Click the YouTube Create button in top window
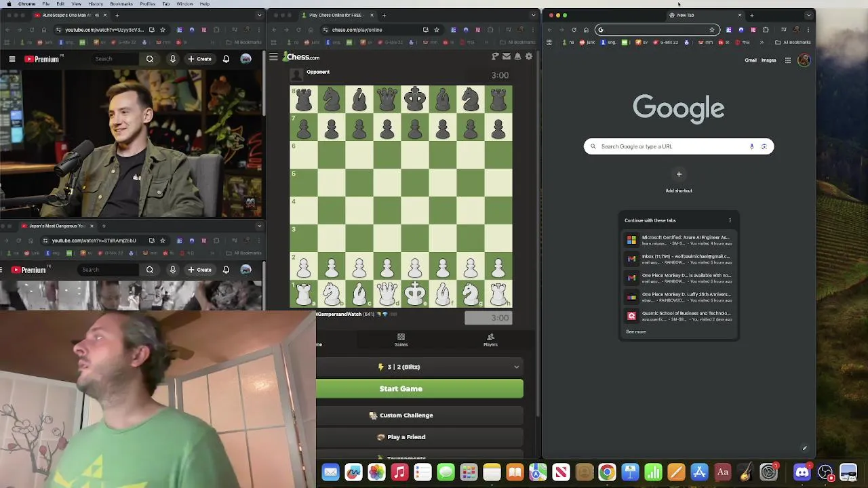This screenshot has width=868, height=488. pyautogui.click(x=200, y=59)
